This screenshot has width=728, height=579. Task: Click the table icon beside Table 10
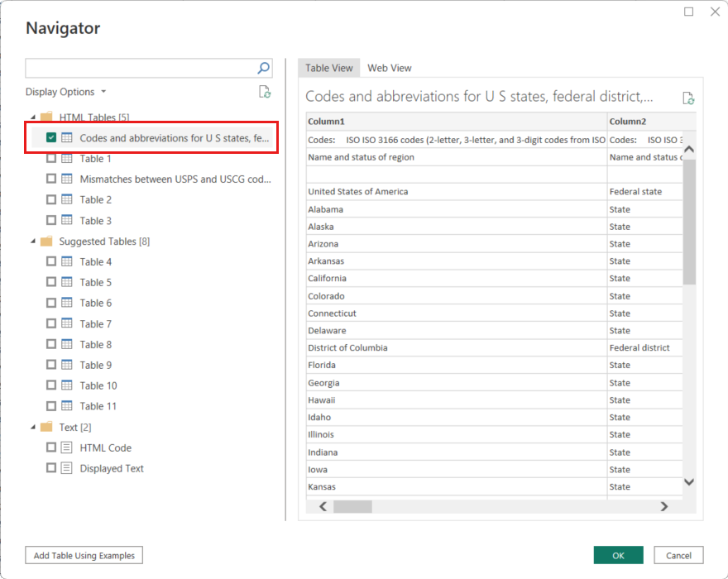(x=67, y=385)
